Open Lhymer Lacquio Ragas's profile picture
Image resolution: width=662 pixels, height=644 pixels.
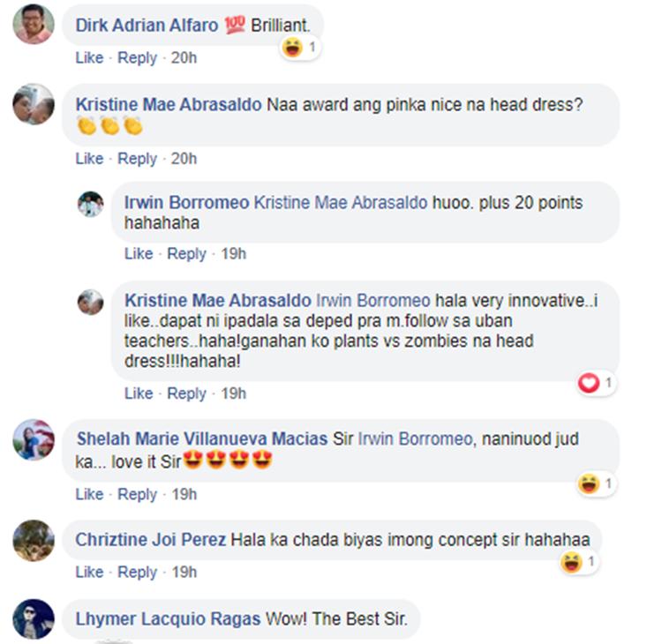click(x=34, y=619)
